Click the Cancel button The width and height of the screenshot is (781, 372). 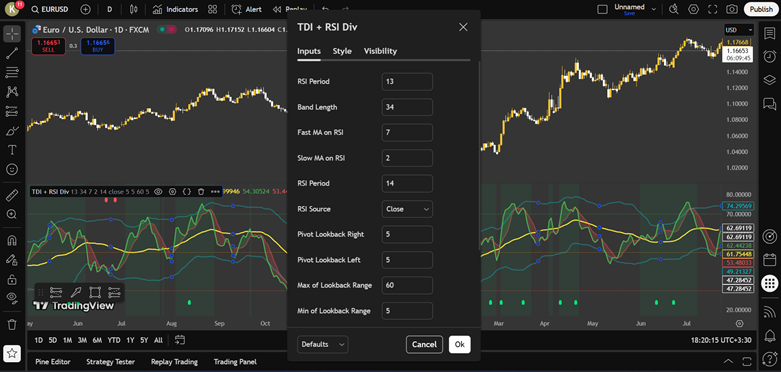(424, 344)
